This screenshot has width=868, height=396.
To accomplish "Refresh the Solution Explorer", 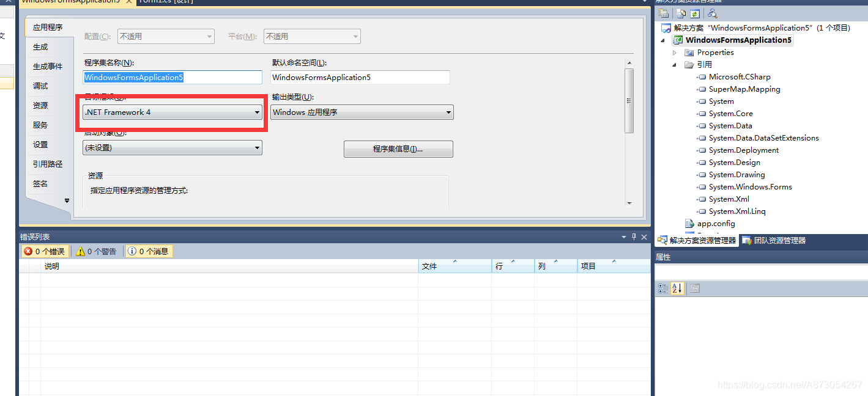I will [x=695, y=13].
